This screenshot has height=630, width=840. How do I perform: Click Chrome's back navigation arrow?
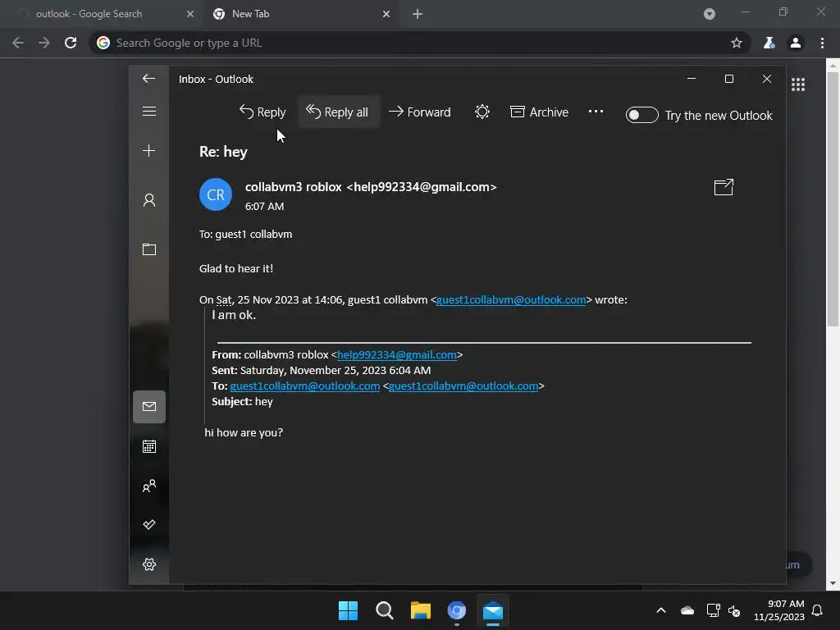tap(18, 43)
